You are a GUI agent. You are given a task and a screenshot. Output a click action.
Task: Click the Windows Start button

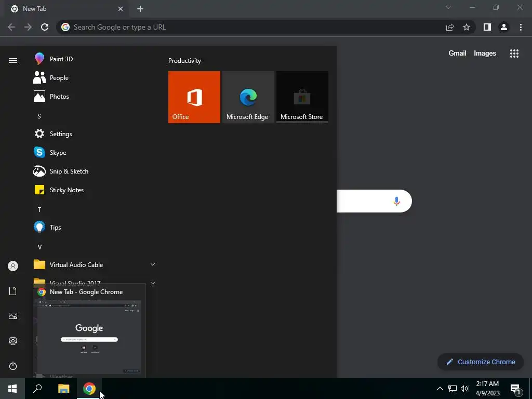[x=12, y=389]
